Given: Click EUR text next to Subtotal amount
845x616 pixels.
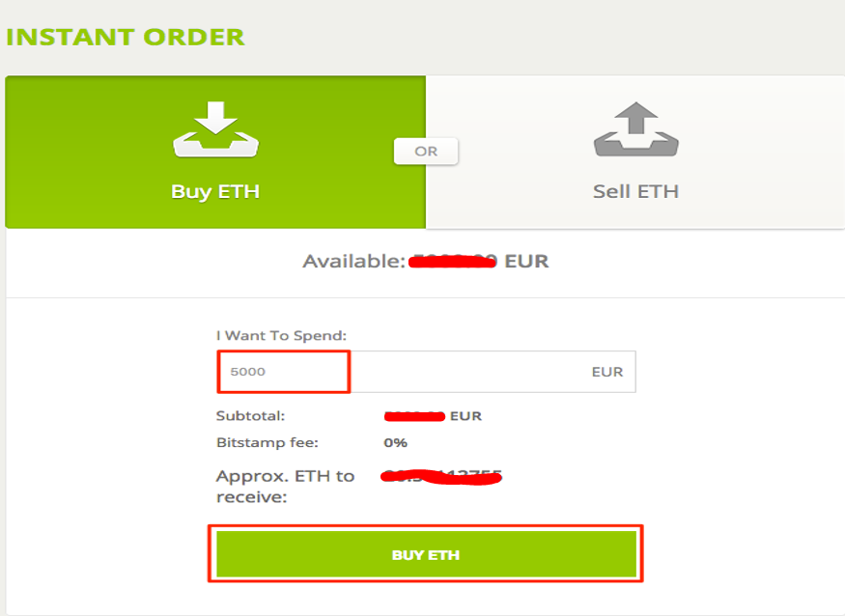Looking at the screenshot, I should (x=465, y=416).
